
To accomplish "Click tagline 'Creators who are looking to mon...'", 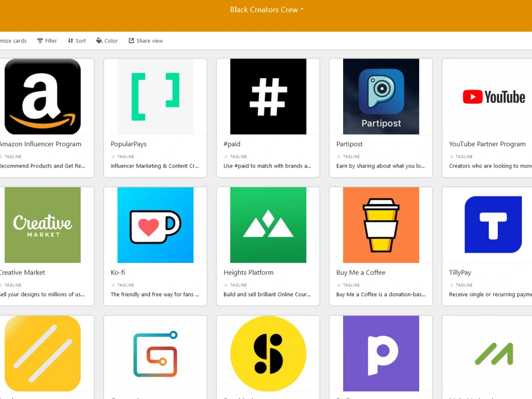I will [x=491, y=166].
